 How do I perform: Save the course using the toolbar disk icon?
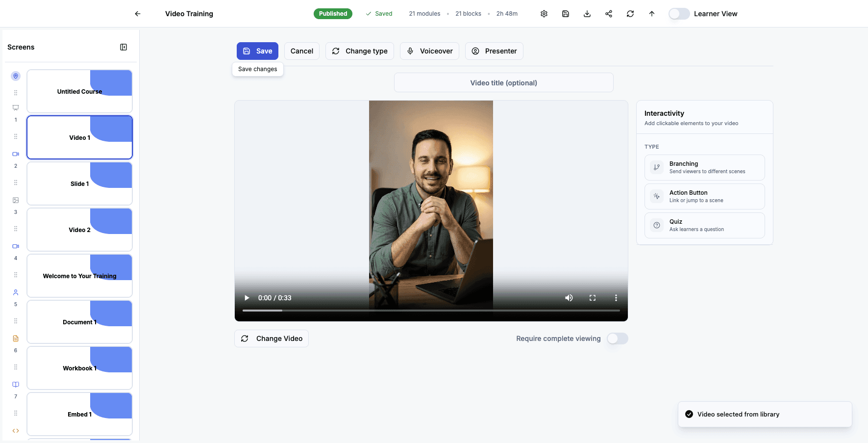pyautogui.click(x=565, y=13)
